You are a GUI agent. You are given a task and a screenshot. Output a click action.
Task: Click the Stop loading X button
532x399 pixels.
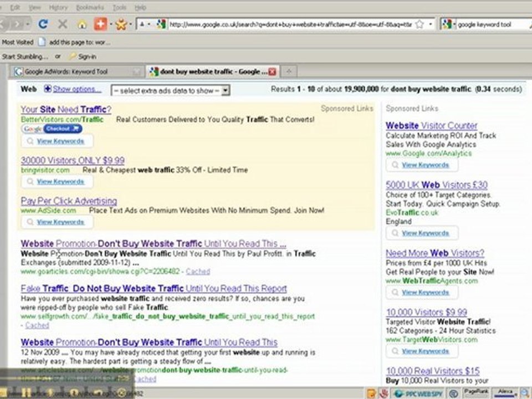tap(63, 24)
